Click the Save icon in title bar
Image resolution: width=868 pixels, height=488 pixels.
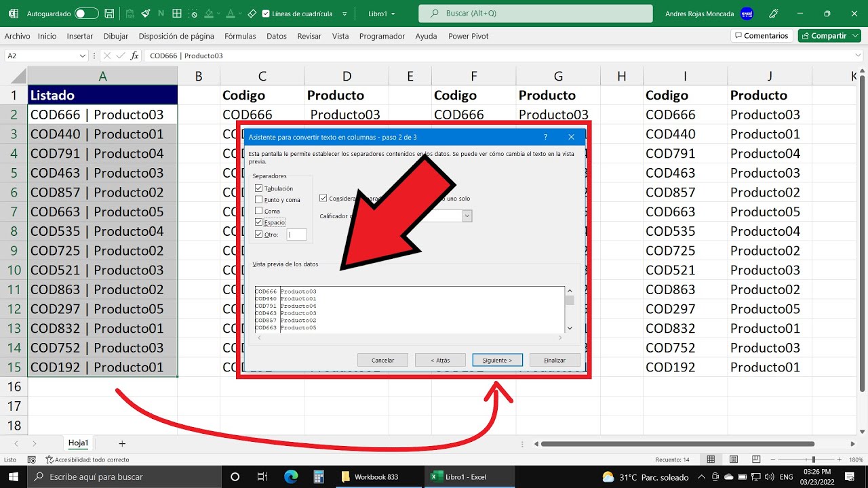111,14
